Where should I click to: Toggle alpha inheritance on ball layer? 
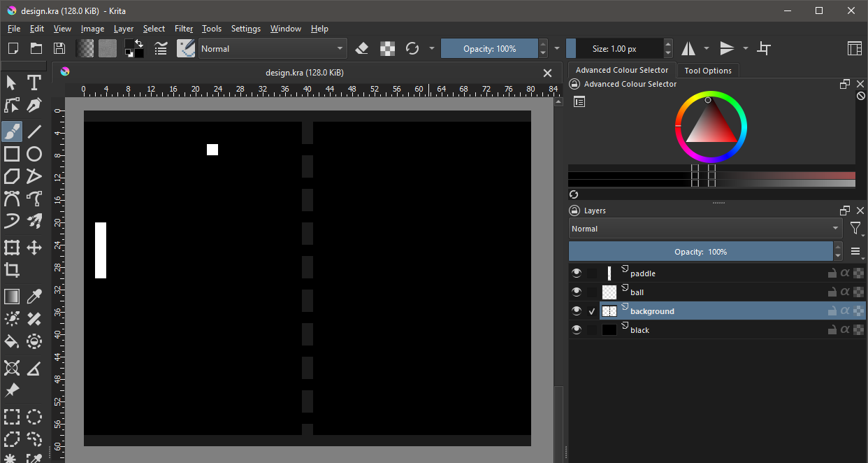pos(845,292)
